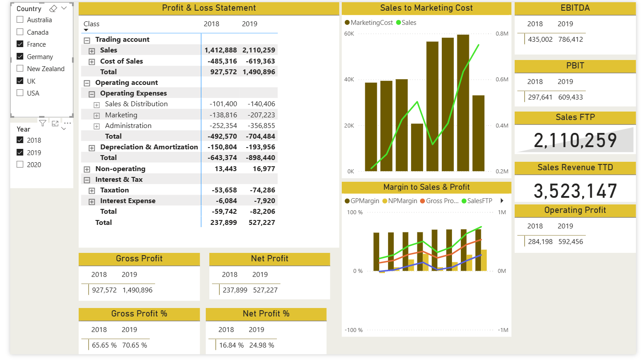The image size is (644, 360).
Task: Collapse the Operating Expenses row
Action: click(x=92, y=94)
